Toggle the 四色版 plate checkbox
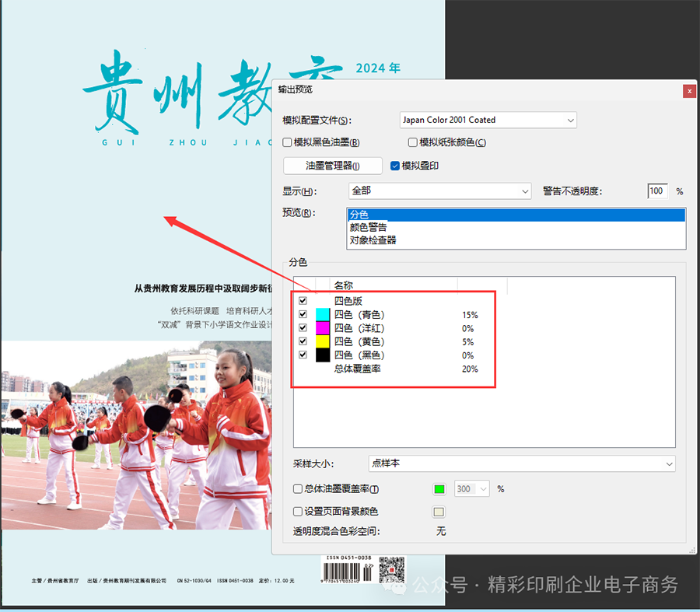700x612 pixels. [x=303, y=301]
